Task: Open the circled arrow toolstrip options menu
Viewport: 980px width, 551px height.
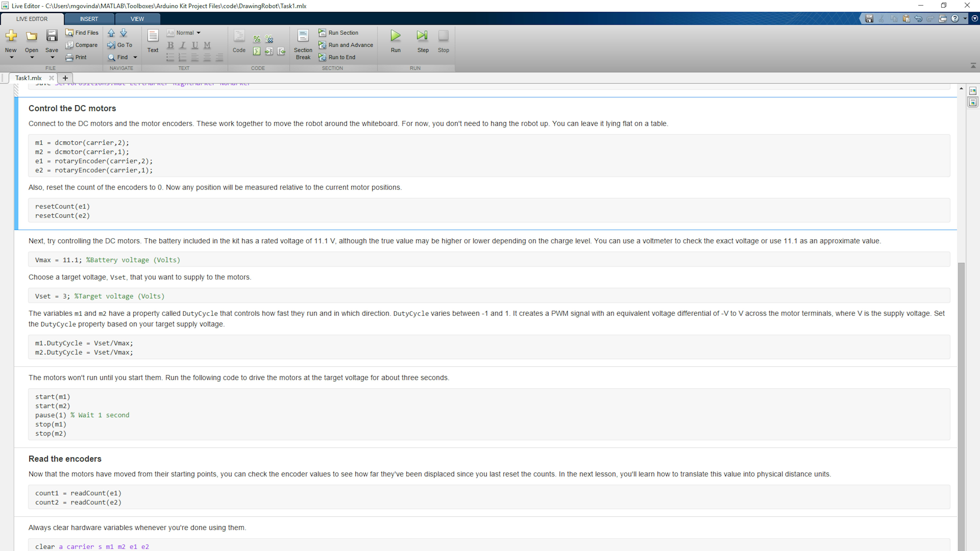Action: pyautogui.click(x=975, y=19)
